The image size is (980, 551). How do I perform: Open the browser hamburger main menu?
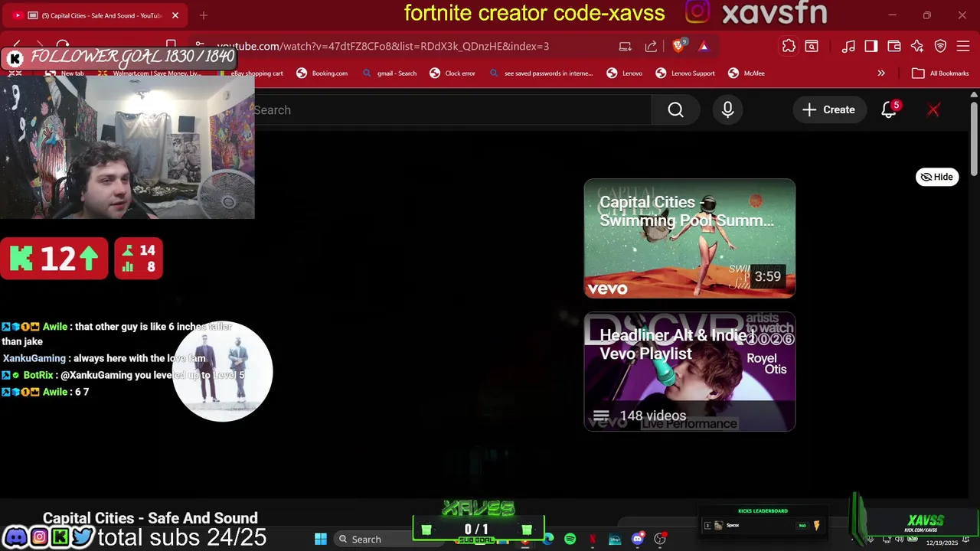(x=963, y=46)
